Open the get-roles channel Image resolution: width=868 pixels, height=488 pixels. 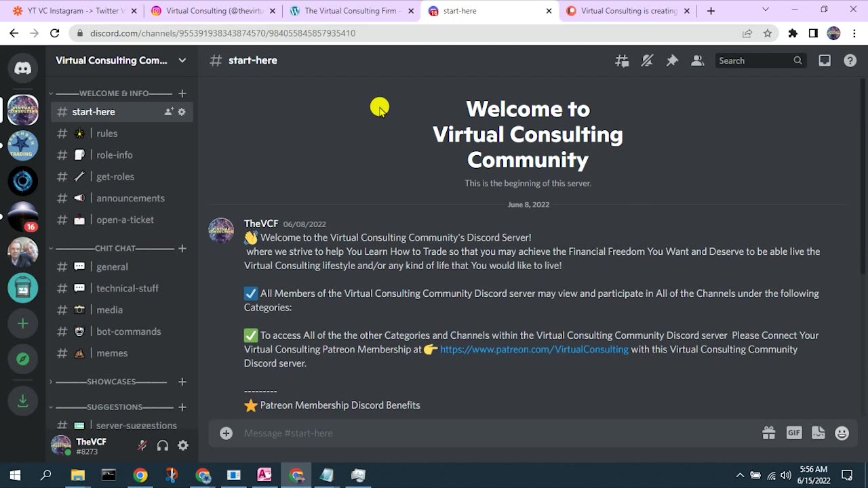[122, 177]
